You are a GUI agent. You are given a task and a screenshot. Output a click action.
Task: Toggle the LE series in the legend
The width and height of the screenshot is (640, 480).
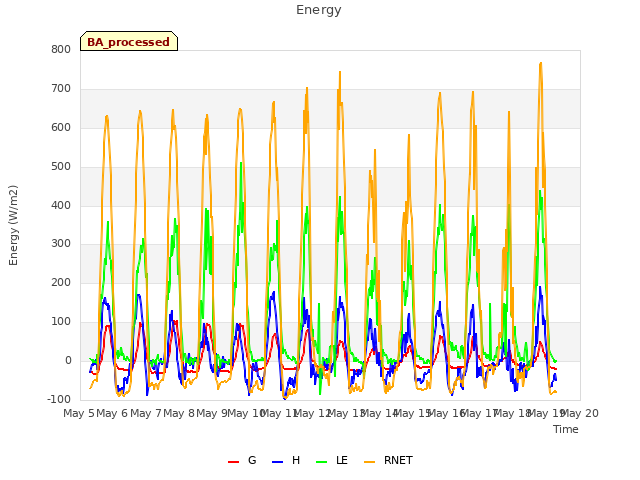pos(332,460)
